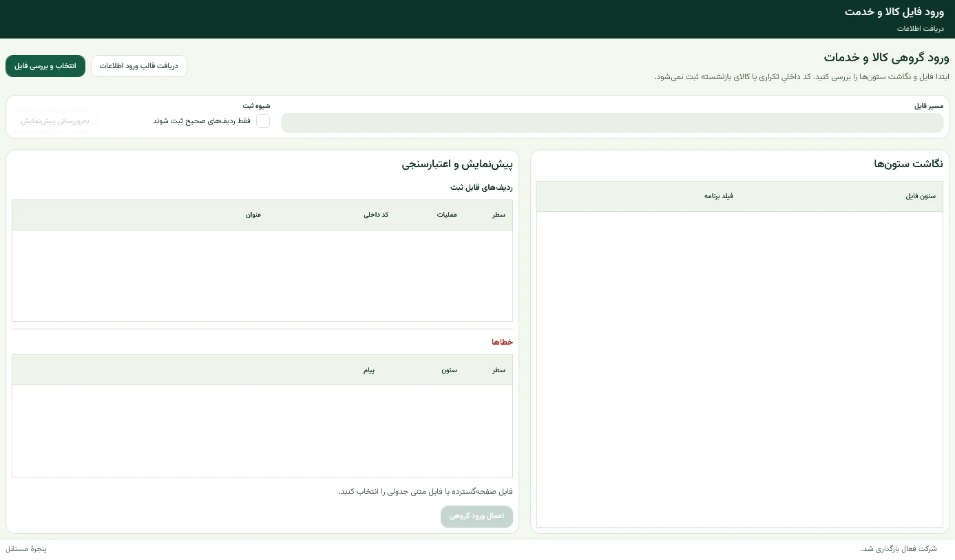This screenshot has width=955, height=560.
Task: Click the پیام column header in errors table
Action: [369, 370]
